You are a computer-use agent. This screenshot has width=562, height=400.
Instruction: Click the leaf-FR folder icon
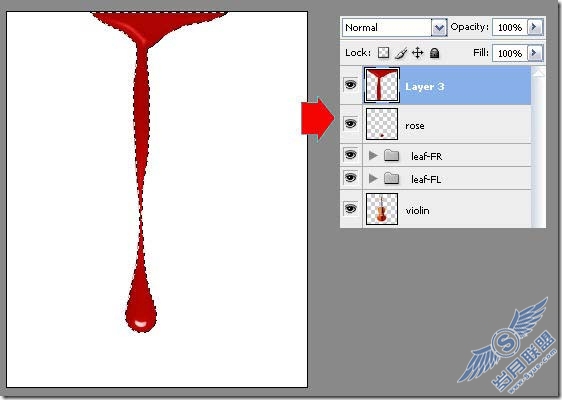point(391,156)
